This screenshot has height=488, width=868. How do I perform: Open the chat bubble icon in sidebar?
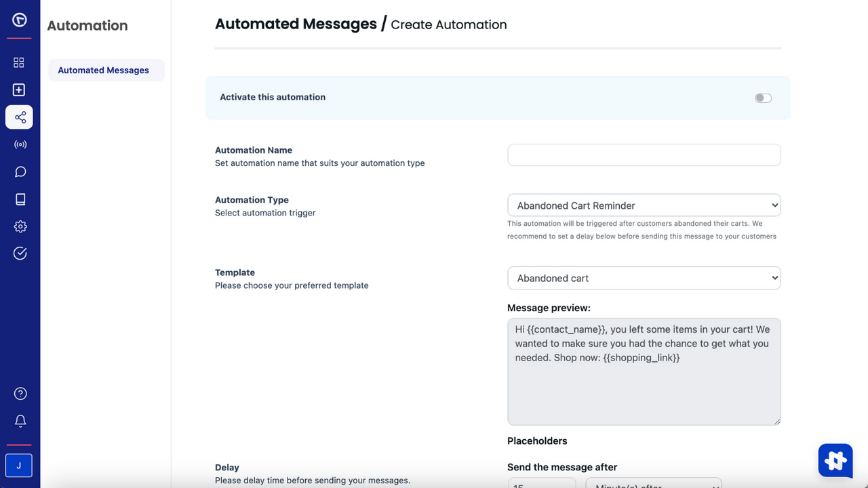click(x=19, y=171)
